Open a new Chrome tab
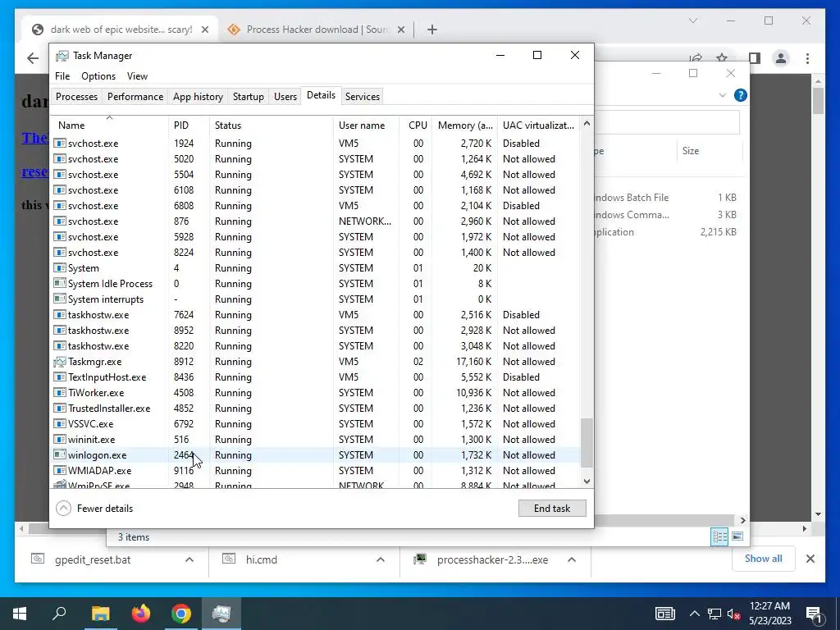This screenshot has height=630, width=840. [x=432, y=30]
